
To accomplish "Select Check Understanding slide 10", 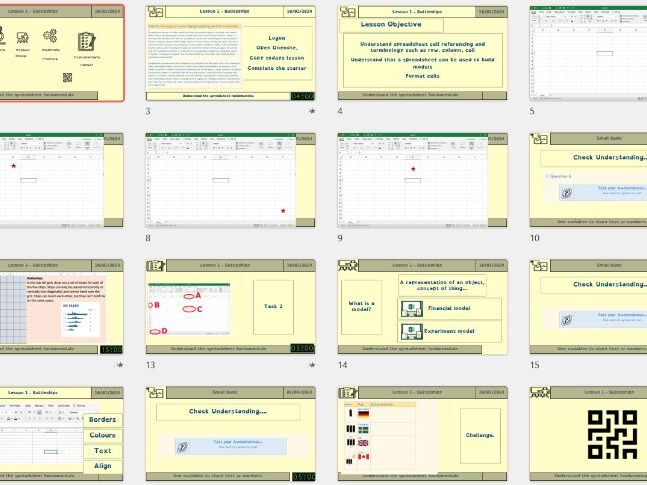I will coord(588,180).
